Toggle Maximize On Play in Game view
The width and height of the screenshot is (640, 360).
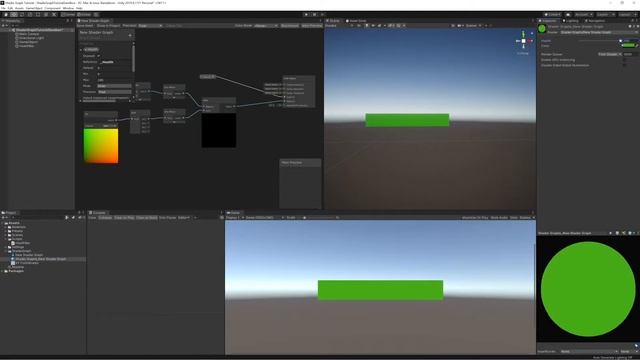coord(475,218)
